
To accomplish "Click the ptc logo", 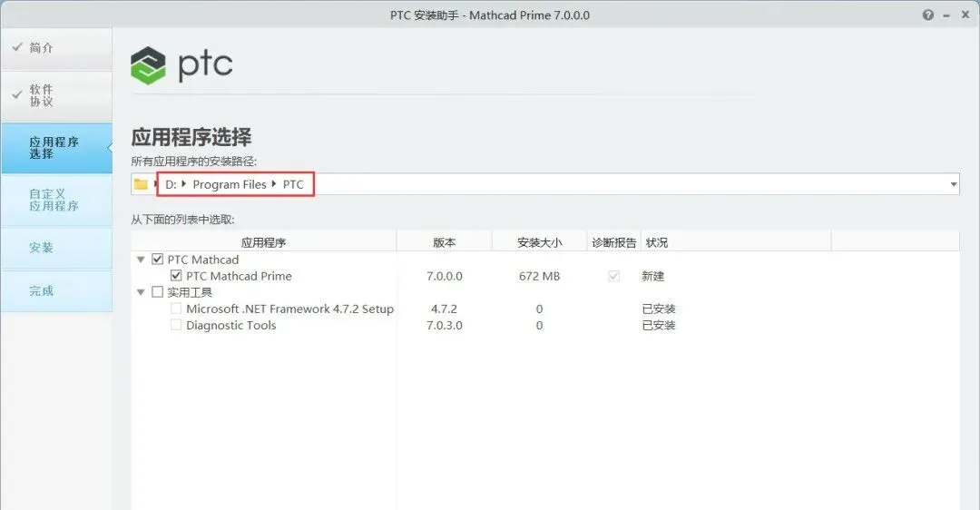I will pos(181,65).
